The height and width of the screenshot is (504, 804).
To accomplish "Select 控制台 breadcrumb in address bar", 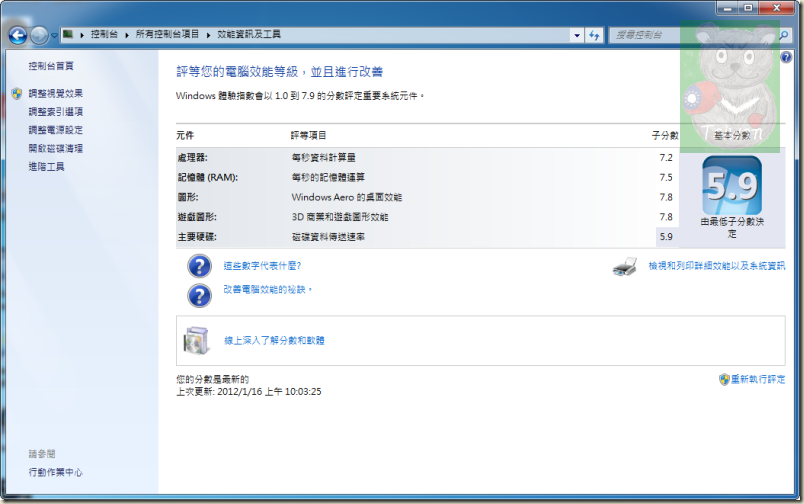I will click(104, 34).
